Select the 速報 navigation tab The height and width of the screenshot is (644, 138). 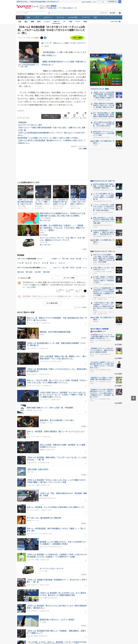(28, 17)
